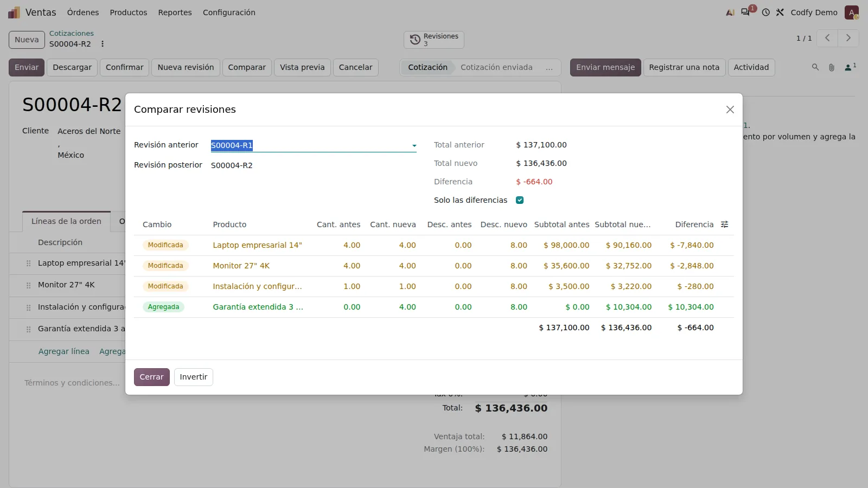Open Vista previa of quotation
The height and width of the screenshot is (488, 868).
click(302, 67)
